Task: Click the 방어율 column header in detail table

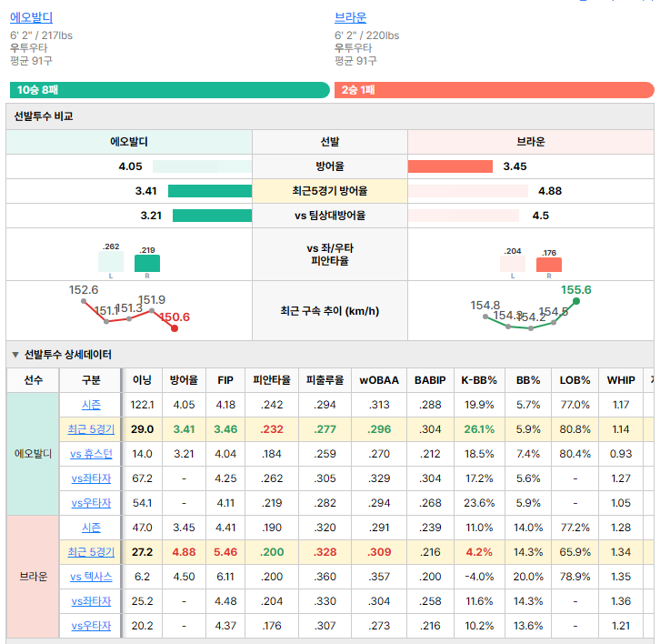Action: click(184, 380)
